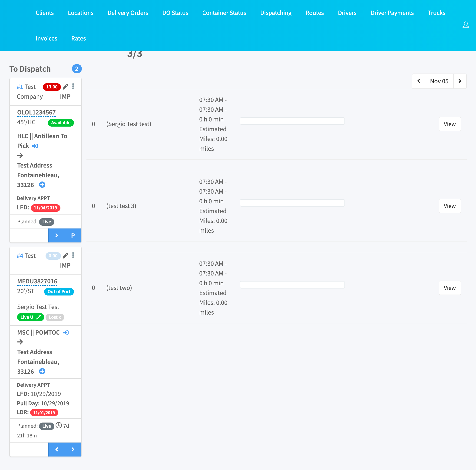Edit order #1 with pencil icon
The image size is (476, 470).
pos(65,87)
